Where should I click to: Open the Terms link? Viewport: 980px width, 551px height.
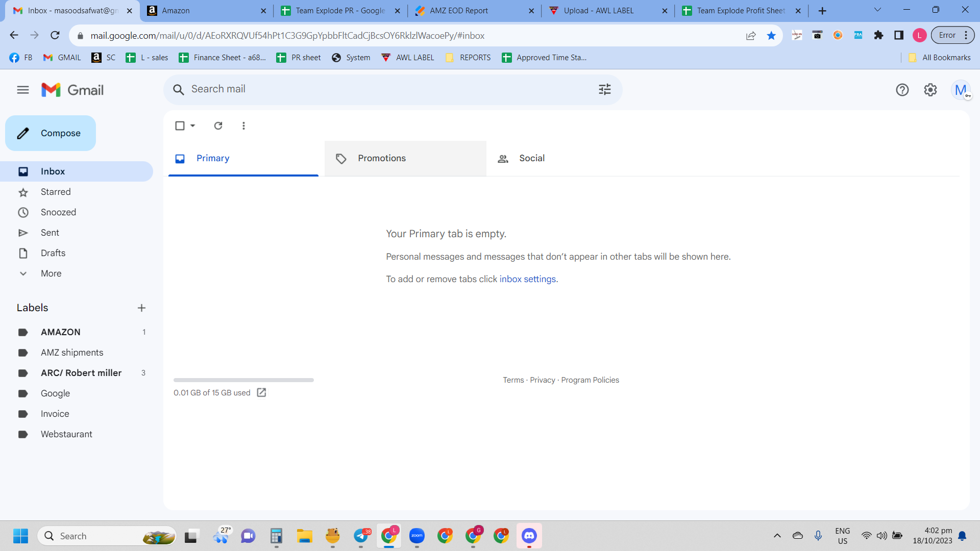tap(513, 380)
